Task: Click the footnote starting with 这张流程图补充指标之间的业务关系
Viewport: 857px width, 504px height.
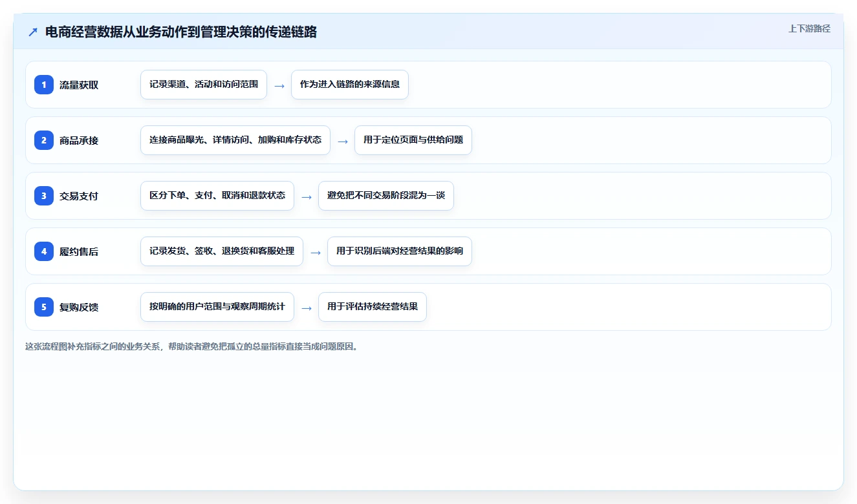Action: (192, 346)
